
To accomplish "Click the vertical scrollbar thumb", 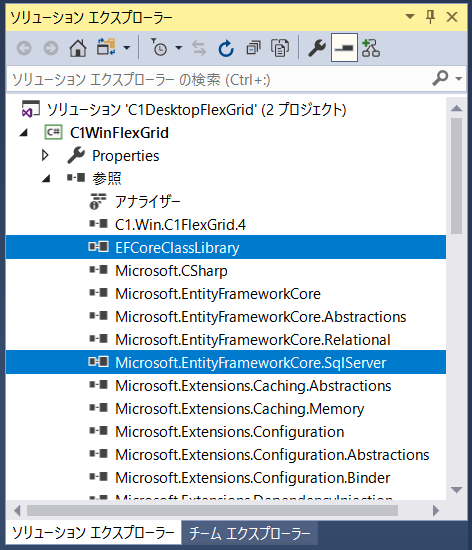I will click(x=456, y=176).
